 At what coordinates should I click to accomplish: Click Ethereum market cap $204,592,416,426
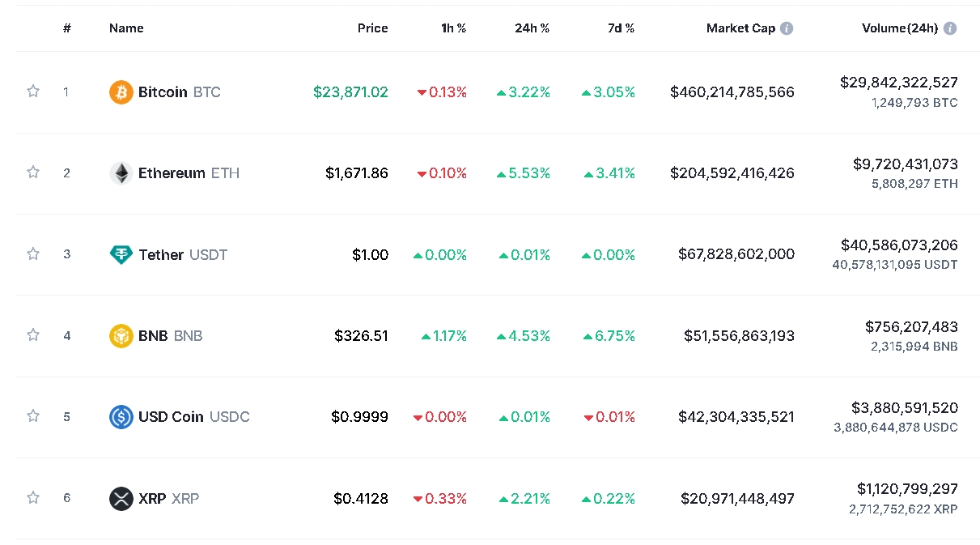(x=732, y=173)
